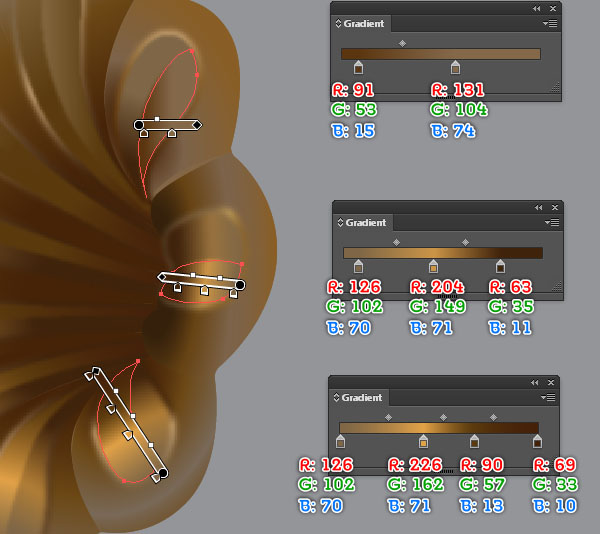The image size is (600, 534).
Task: Open panel menu of four-stop Gradient panel
Action: pyautogui.click(x=548, y=398)
